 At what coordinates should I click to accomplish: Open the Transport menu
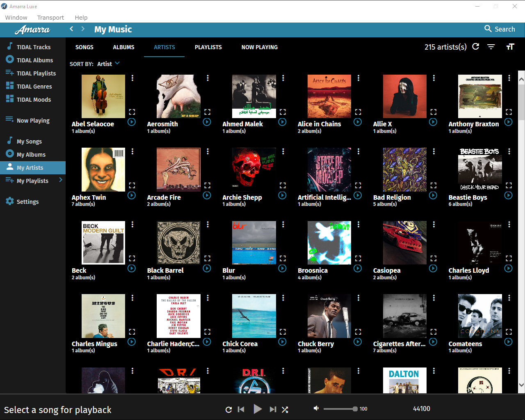(50, 18)
